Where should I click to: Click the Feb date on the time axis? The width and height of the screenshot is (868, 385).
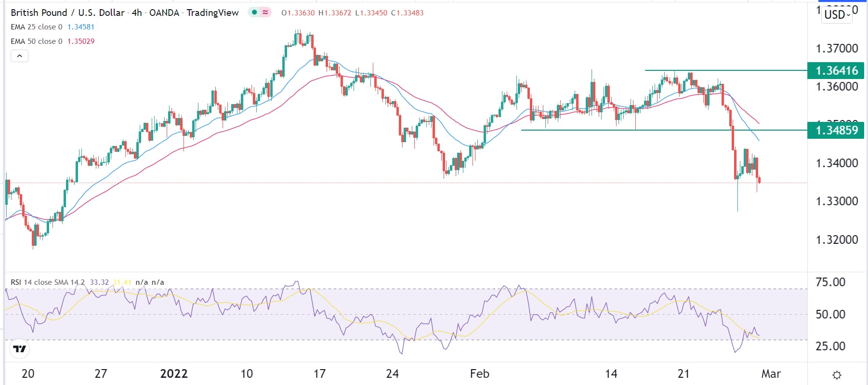tap(479, 374)
